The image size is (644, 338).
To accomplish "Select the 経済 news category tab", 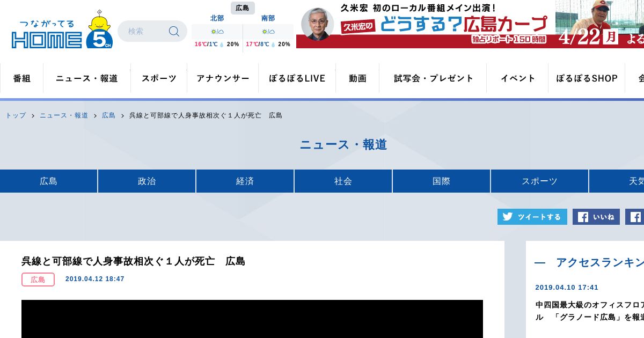I will [x=245, y=181].
